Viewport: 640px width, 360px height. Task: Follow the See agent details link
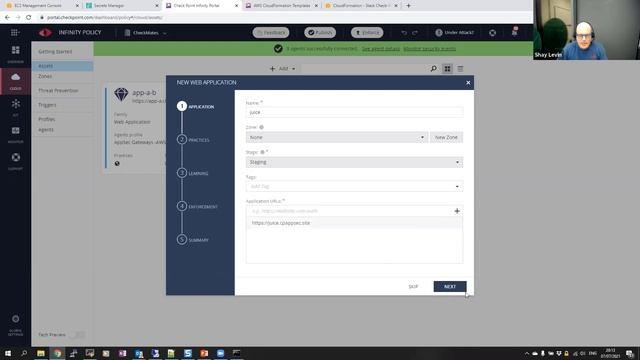click(x=380, y=49)
